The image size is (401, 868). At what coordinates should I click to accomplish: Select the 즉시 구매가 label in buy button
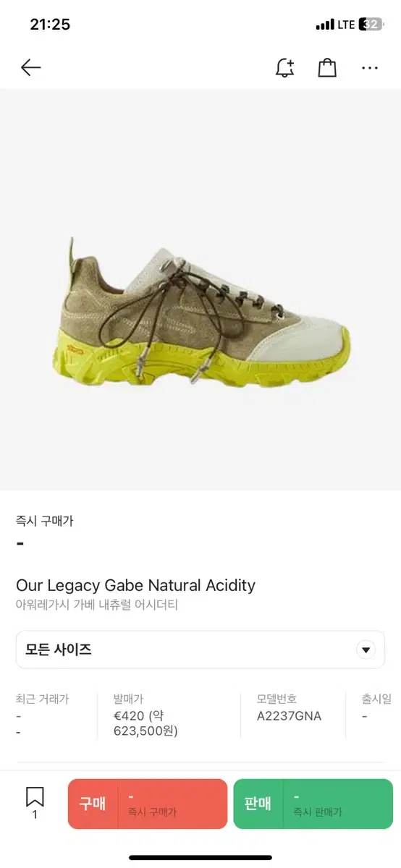pos(152,812)
